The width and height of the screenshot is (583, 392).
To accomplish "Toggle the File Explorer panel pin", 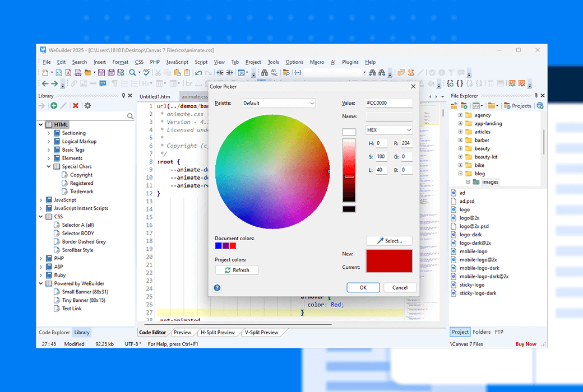I will pos(536,96).
